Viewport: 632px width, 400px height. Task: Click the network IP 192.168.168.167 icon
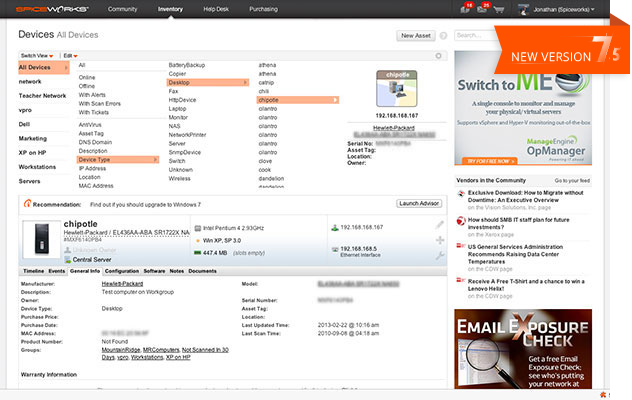click(335, 227)
